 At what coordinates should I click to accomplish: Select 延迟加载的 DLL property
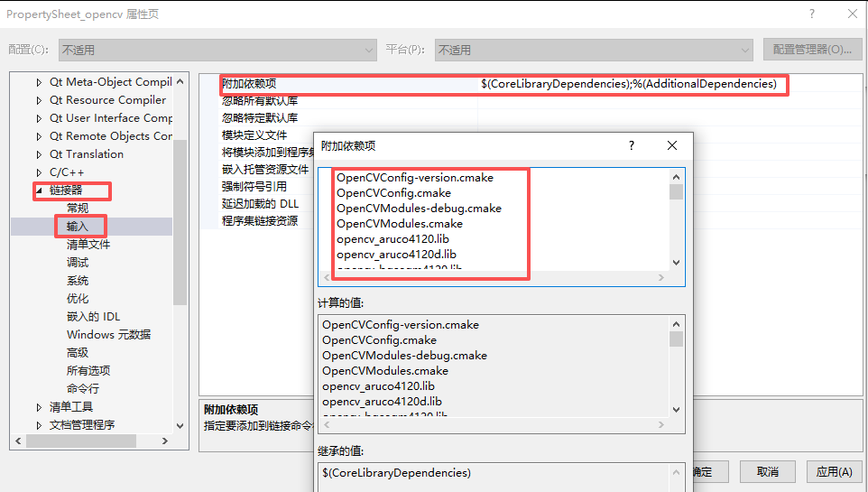(x=260, y=204)
